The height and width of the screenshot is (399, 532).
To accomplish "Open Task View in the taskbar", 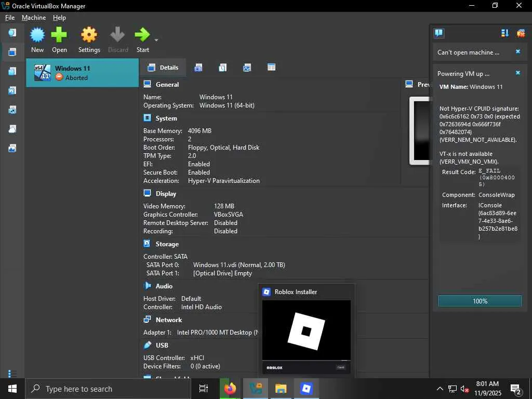I will 204,389.
